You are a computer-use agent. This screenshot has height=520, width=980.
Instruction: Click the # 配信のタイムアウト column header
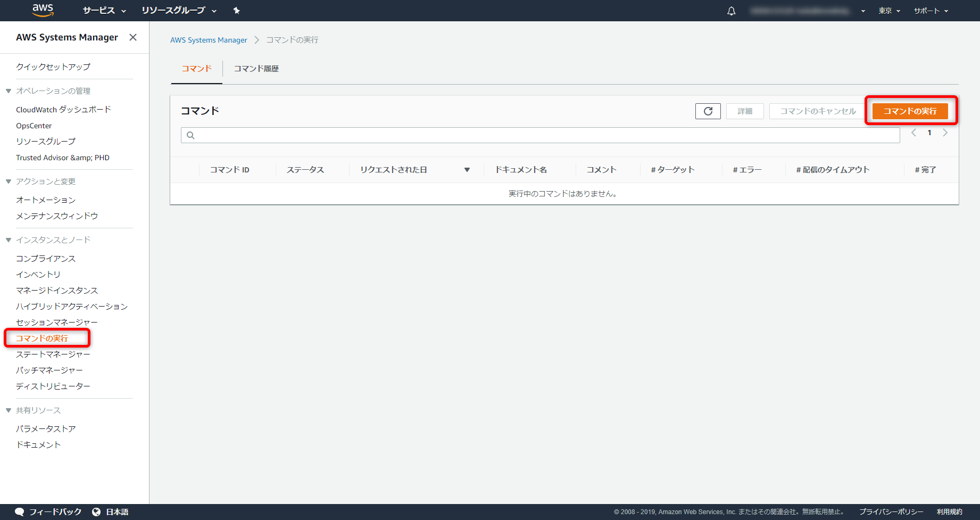click(833, 170)
